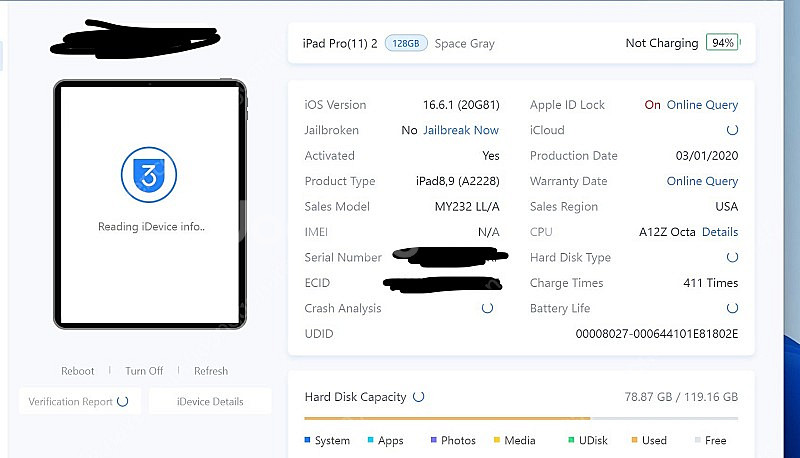
Task: Click the Not Charging status text
Action: 662,43
